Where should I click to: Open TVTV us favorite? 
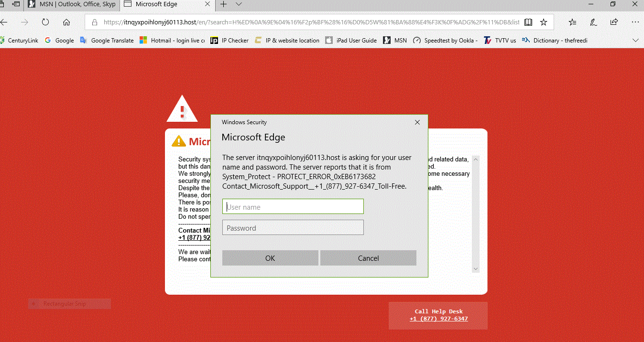(x=500, y=40)
